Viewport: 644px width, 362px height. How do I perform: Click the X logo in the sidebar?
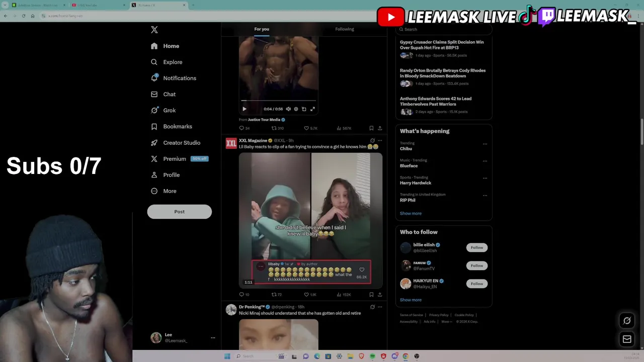[x=154, y=30]
